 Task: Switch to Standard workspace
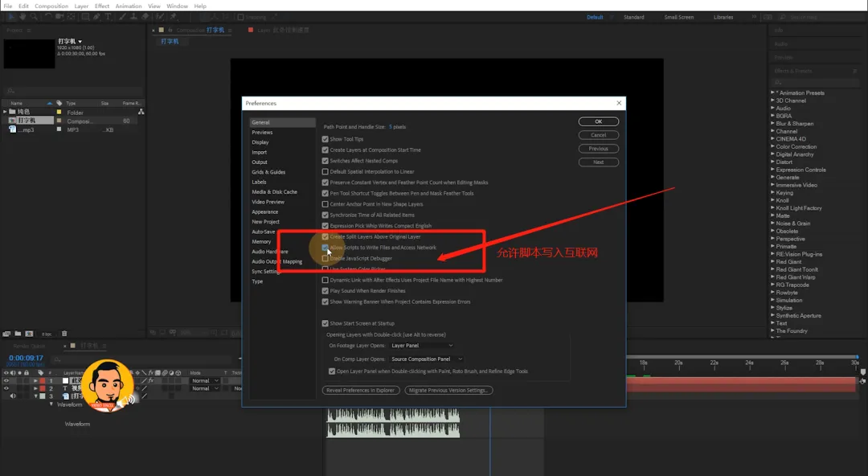pos(634,17)
